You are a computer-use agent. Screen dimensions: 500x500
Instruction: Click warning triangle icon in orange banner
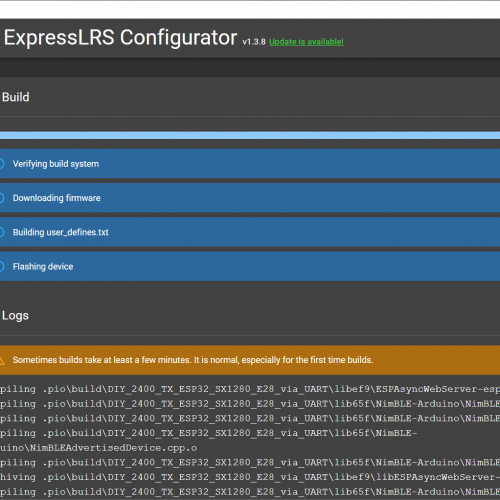(2, 360)
